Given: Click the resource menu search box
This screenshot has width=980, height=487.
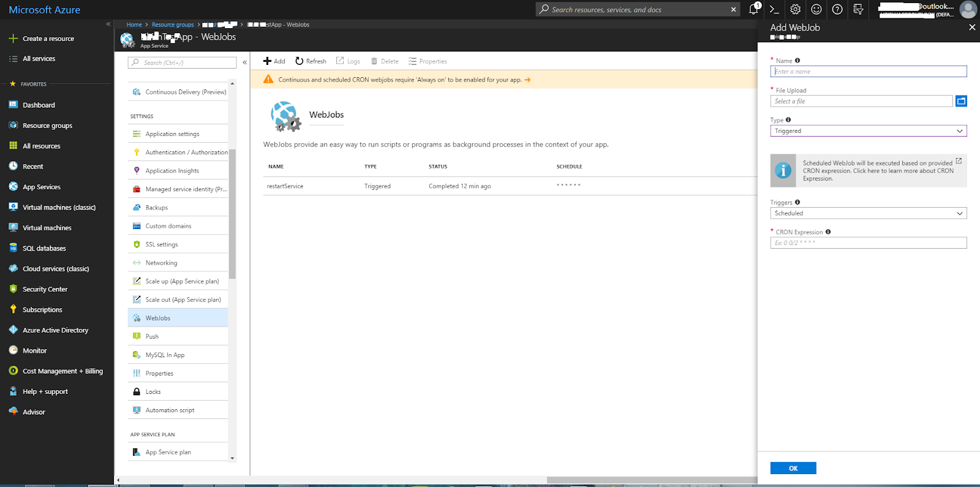Looking at the screenshot, I should [x=182, y=62].
